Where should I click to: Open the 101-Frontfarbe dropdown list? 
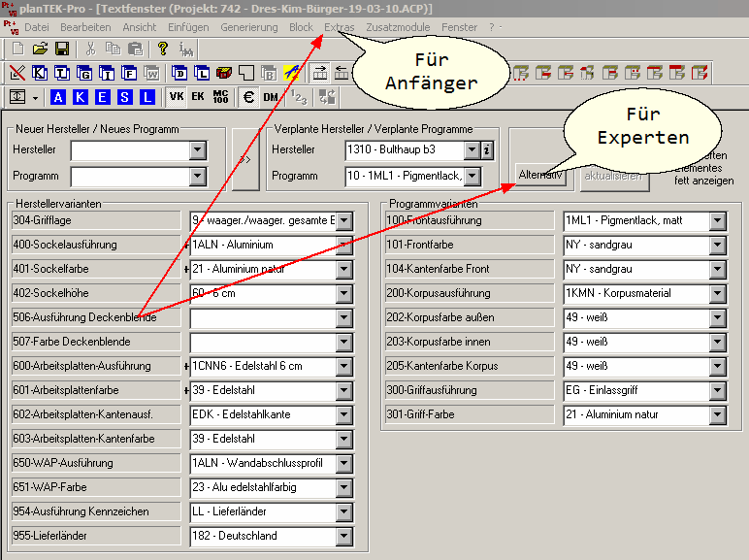pos(717,246)
